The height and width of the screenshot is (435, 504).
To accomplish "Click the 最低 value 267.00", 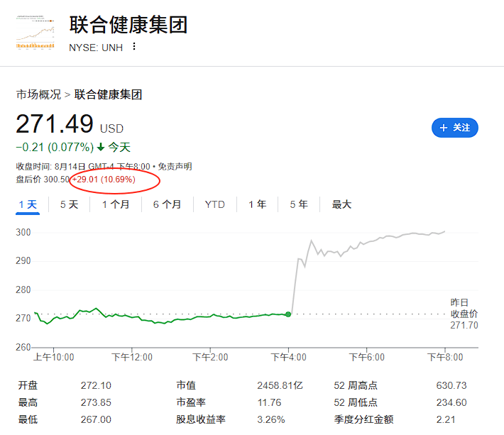I will (x=96, y=419).
